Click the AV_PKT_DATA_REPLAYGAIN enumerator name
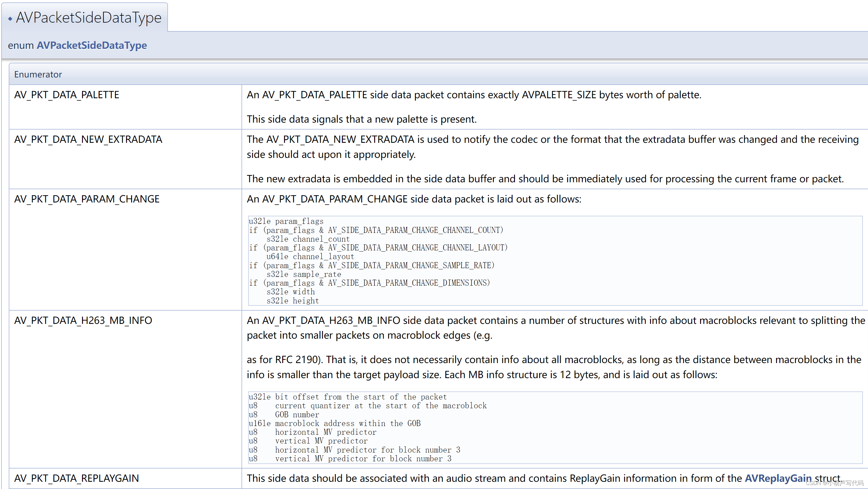 [x=77, y=478]
